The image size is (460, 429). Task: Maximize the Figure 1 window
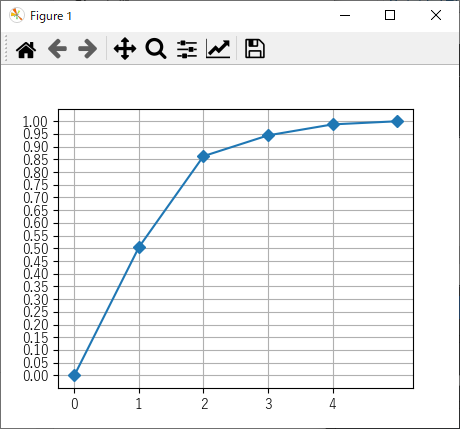point(390,15)
